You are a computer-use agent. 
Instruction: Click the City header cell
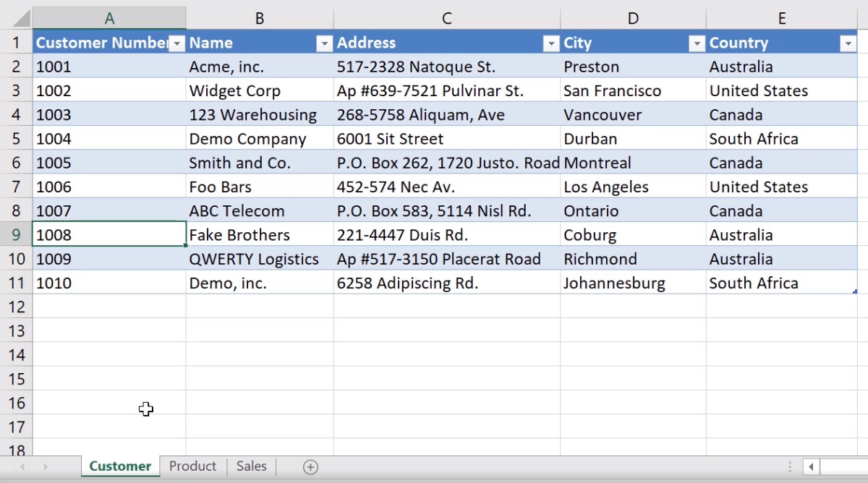coord(633,43)
